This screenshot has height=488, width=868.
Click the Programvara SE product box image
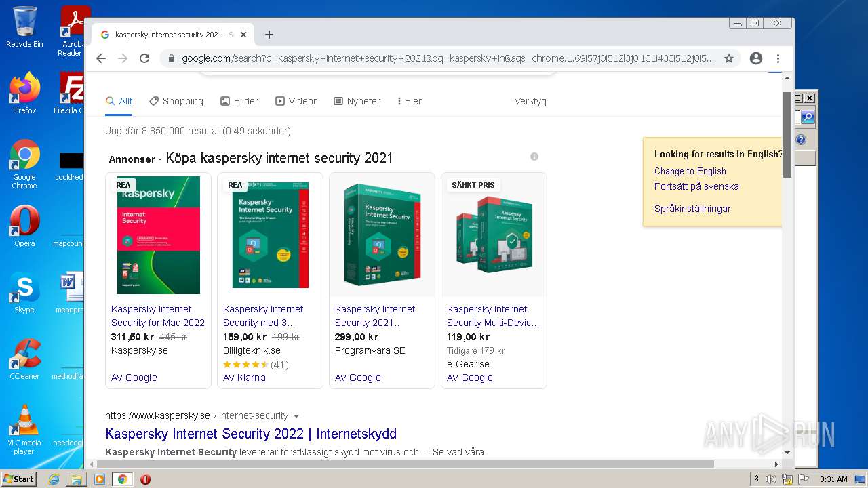pyautogui.click(x=382, y=235)
